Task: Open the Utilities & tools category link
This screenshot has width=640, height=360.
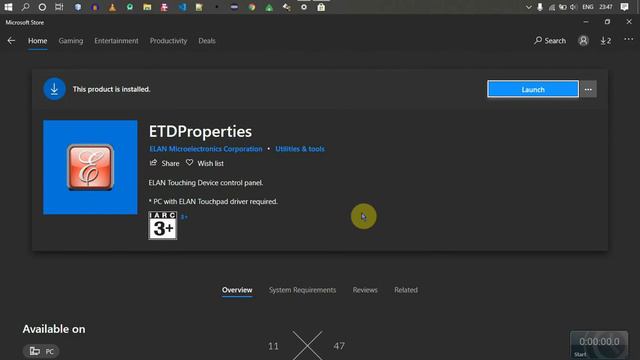Action: point(300,149)
